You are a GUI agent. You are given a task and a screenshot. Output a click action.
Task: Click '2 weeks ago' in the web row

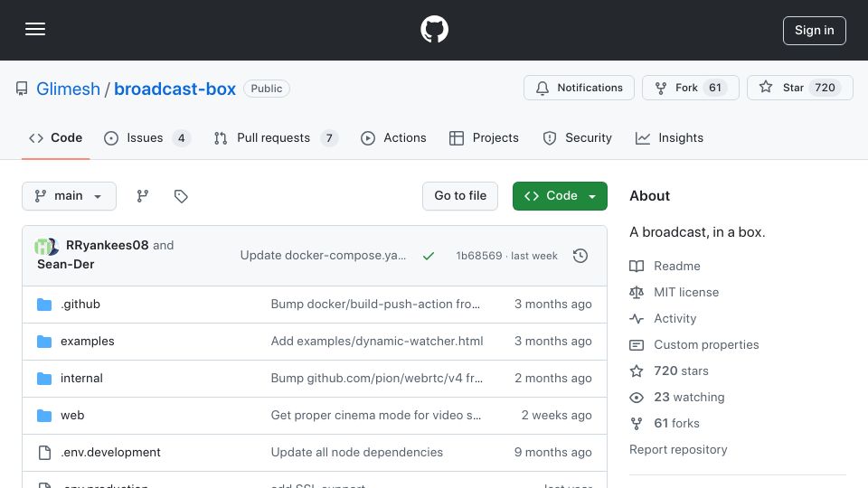pyautogui.click(x=556, y=416)
